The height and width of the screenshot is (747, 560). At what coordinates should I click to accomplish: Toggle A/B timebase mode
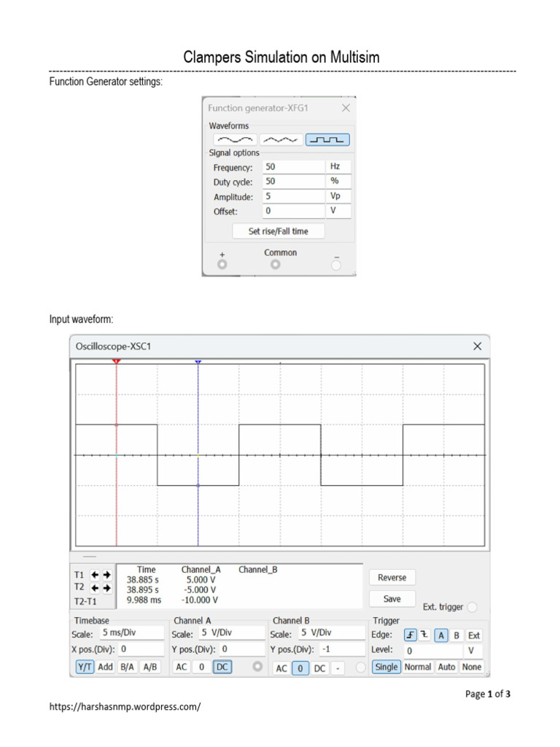(x=150, y=667)
